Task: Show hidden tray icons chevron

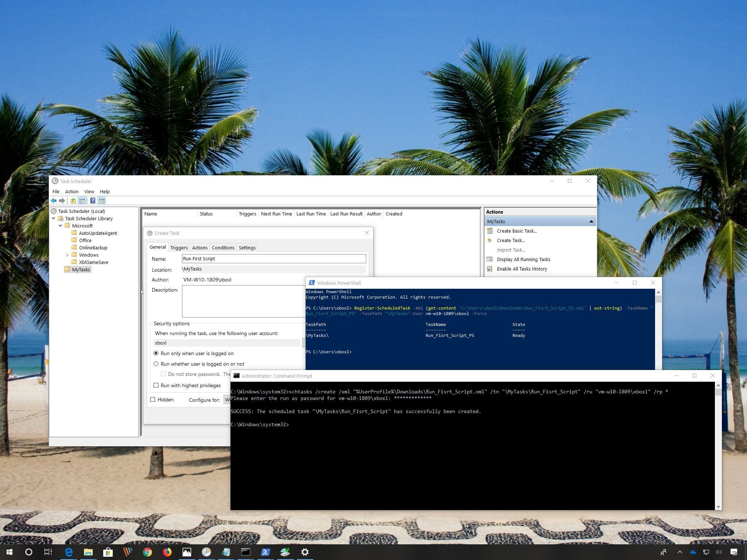Action: coord(680,552)
